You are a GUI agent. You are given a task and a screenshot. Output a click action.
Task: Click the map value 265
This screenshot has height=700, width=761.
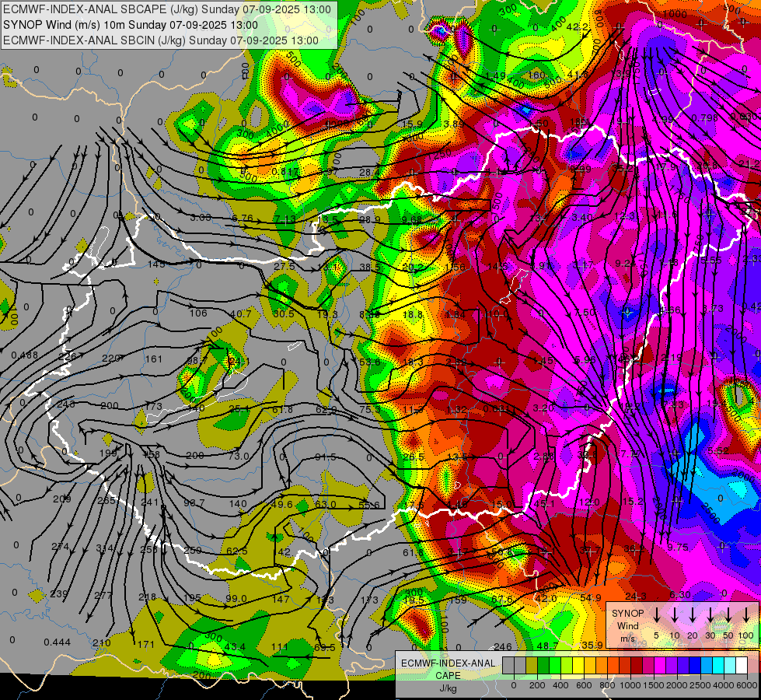106,501
